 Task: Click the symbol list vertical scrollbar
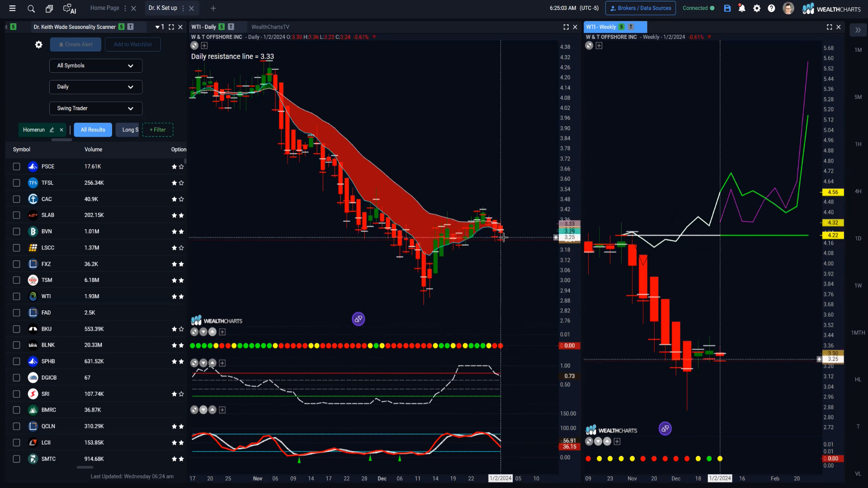coord(185,161)
